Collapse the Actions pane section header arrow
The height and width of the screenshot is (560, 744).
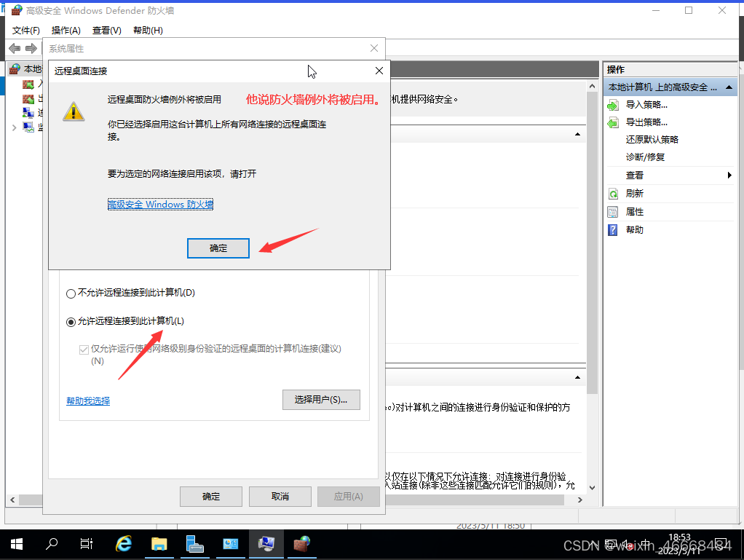coord(729,87)
